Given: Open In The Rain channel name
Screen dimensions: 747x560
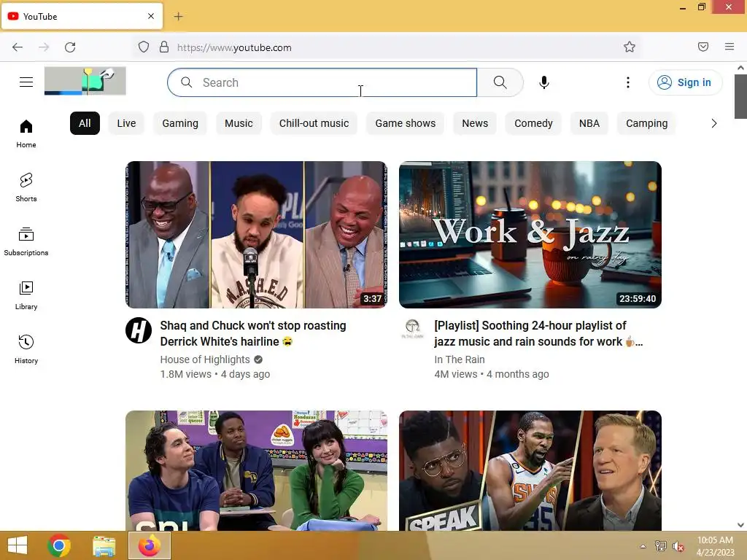Looking at the screenshot, I should point(460,359).
